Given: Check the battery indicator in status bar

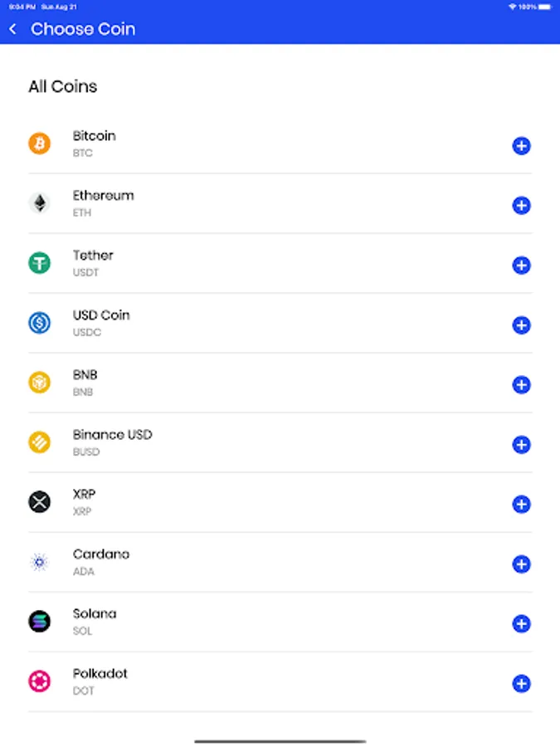Looking at the screenshot, I should pyautogui.click(x=543, y=7).
